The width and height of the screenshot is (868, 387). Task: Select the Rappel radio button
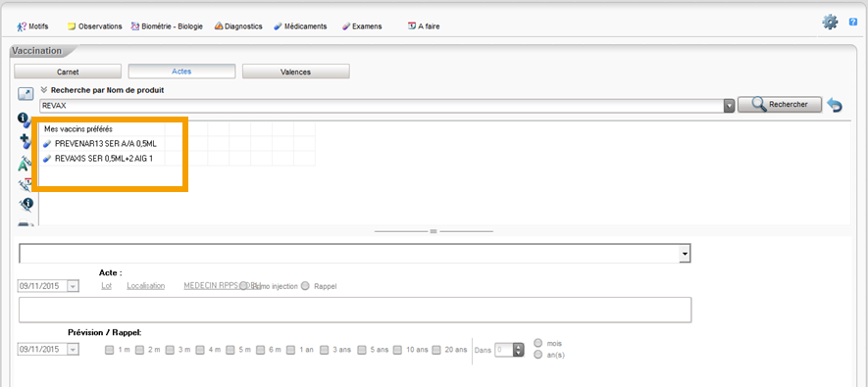coord(305,286)
